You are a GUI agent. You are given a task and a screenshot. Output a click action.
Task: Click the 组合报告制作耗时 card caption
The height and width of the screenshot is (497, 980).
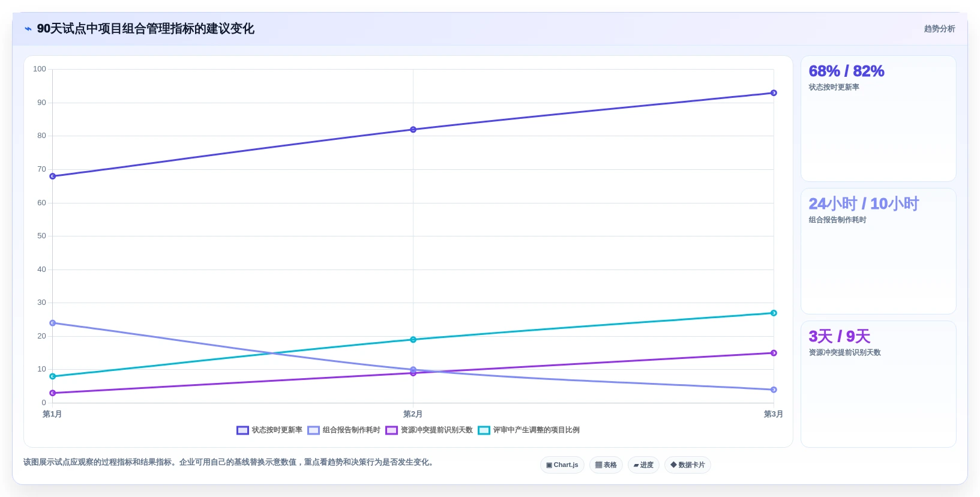(837, 220)
